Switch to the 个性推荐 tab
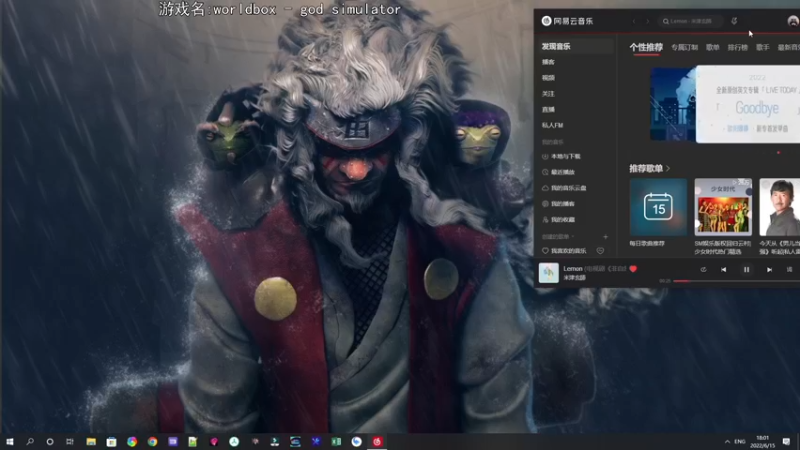 tap(646, 47)
